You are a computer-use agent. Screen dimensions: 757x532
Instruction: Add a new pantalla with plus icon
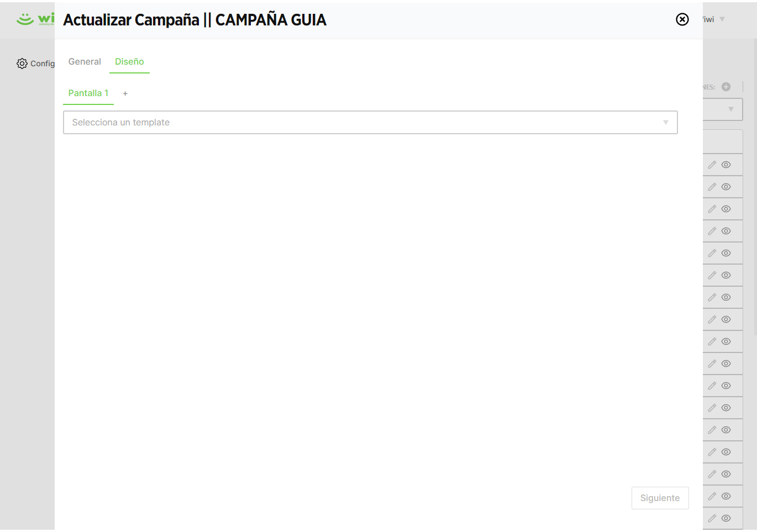[125, 93]
